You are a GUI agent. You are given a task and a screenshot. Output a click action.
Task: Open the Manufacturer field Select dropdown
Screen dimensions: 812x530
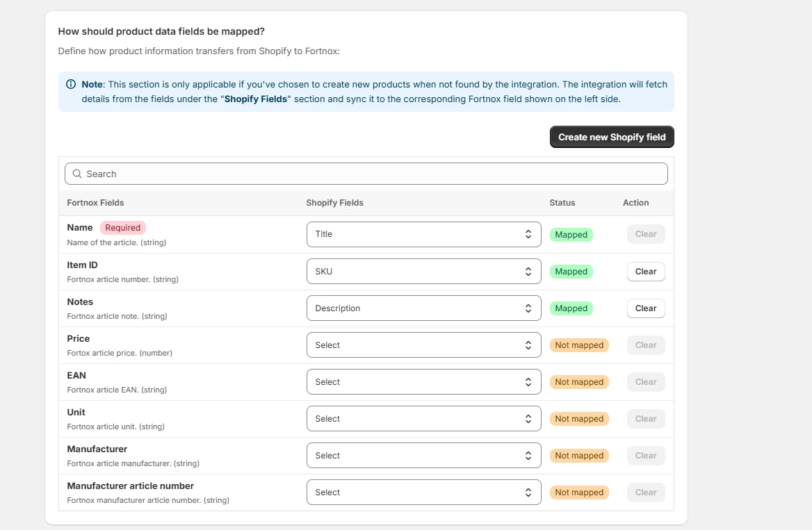coord(423,456)
